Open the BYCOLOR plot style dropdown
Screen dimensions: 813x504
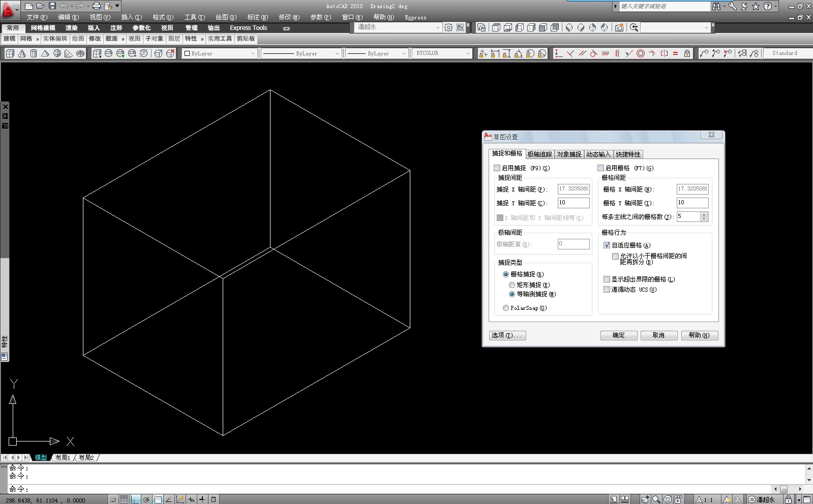tap(442, 53)
